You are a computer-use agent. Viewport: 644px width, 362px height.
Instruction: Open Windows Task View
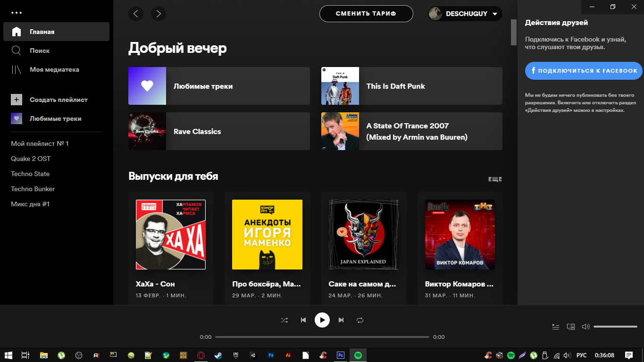point(25,355)
